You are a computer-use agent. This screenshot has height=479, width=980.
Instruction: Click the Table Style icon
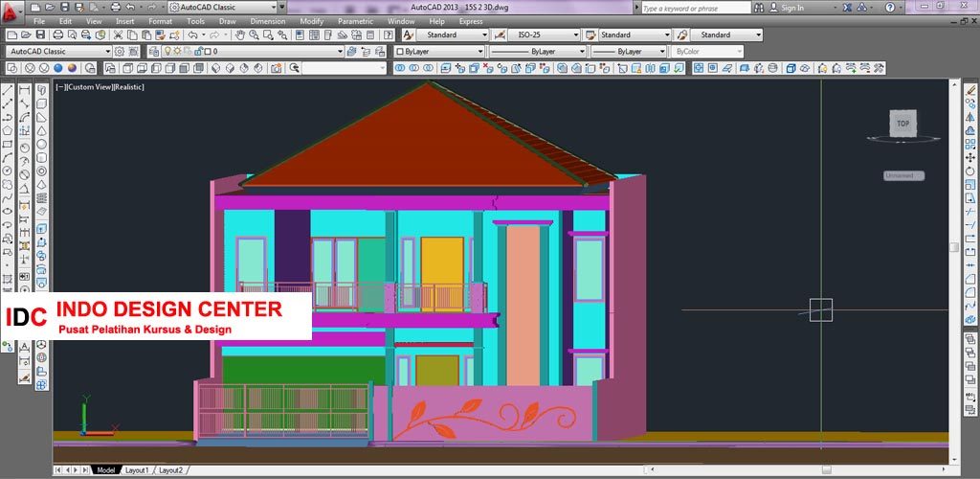[x=590, y=35]
